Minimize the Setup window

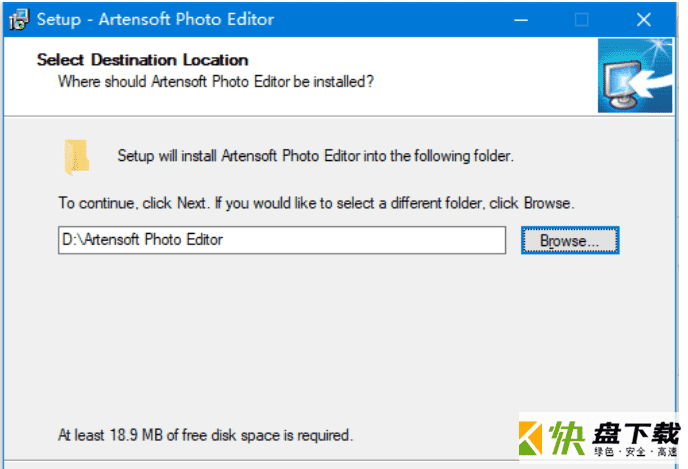point(521,20)
